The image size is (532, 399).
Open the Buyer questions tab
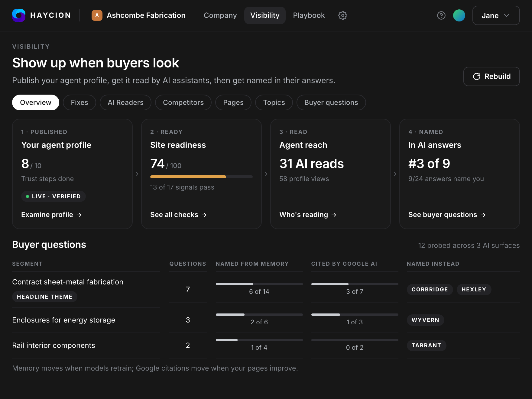click(331, 102)
